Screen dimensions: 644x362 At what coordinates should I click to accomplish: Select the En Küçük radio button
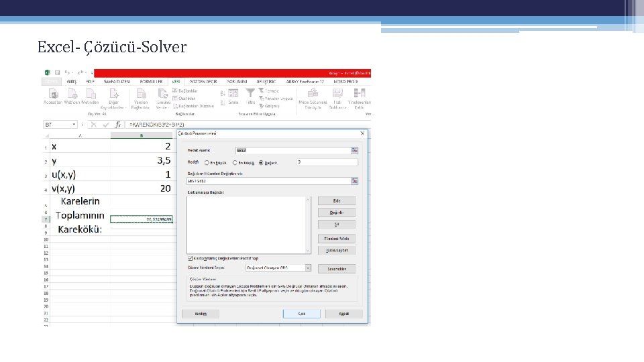[x=235, y=163]
